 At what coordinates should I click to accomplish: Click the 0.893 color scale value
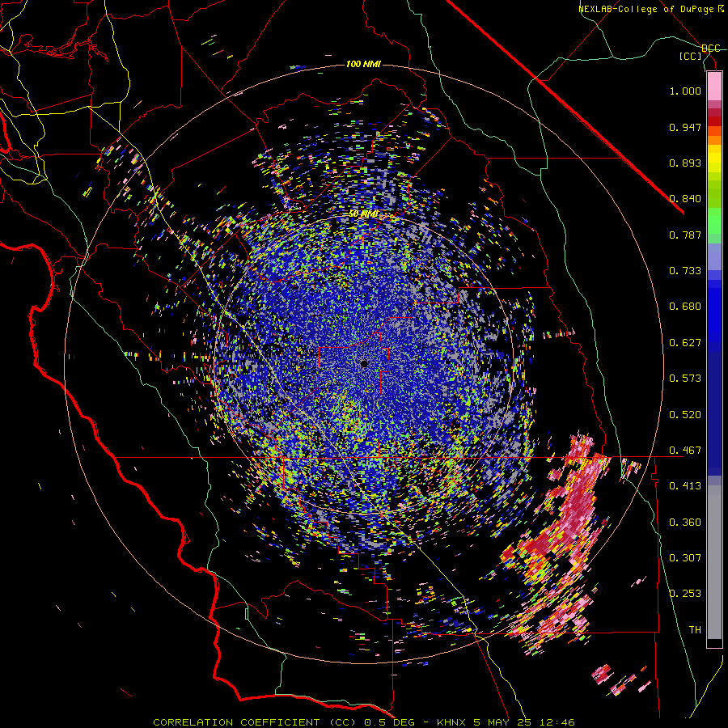tap(685, 163)
